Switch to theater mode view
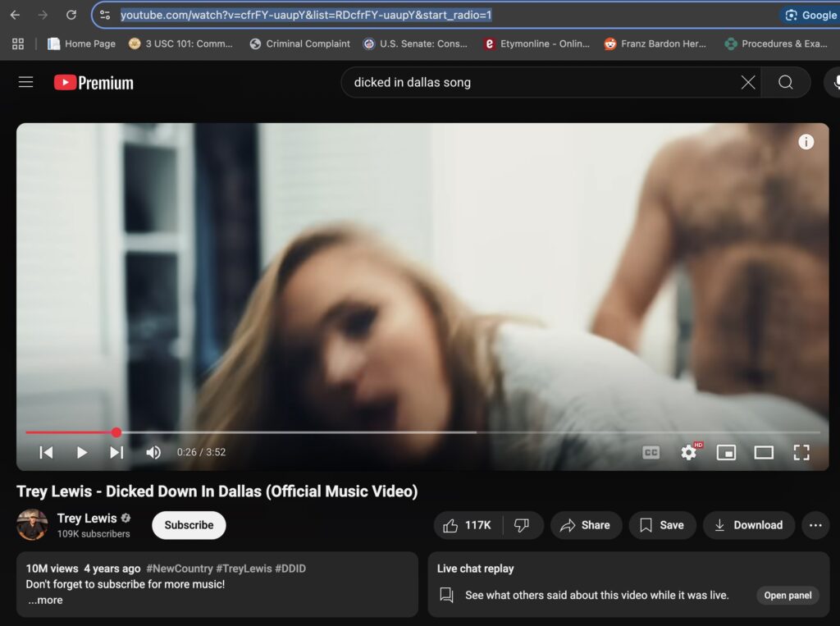 pos(763,452)
